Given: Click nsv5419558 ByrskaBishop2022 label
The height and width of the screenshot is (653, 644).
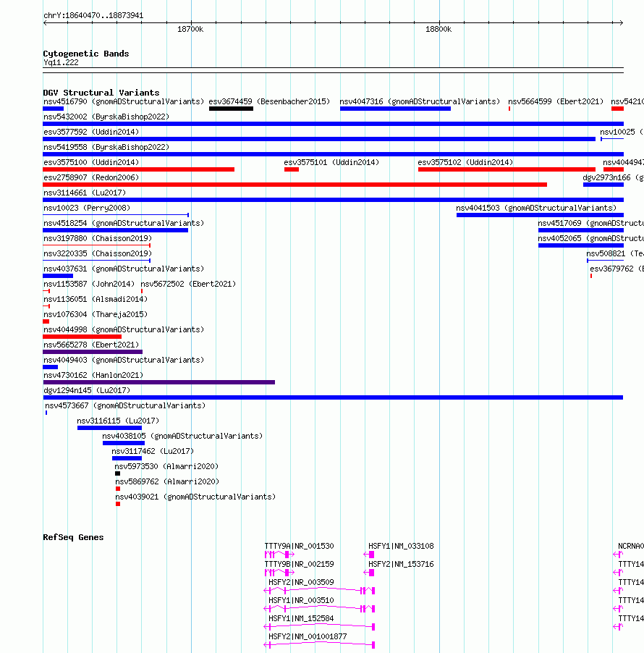Looking at the screenshot, I should point(106,147).
